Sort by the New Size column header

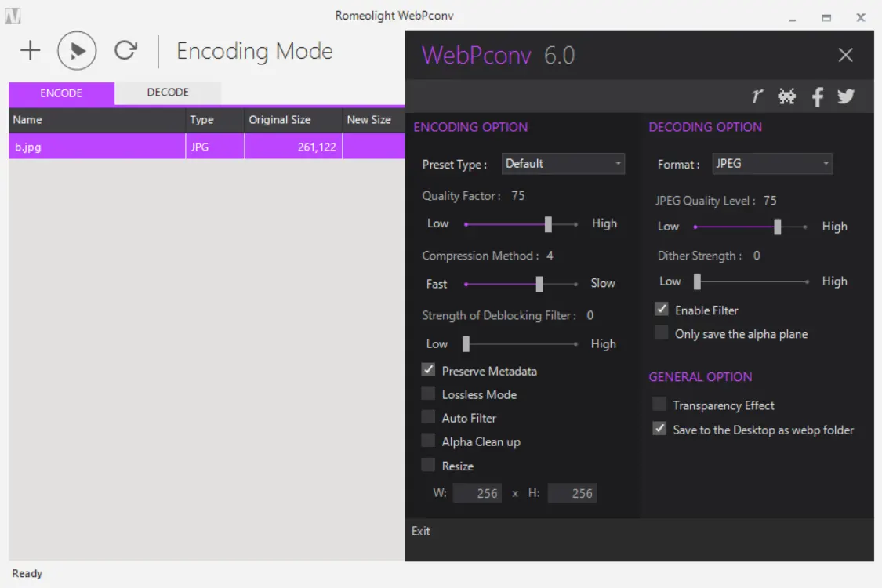[x=373, y=120]
